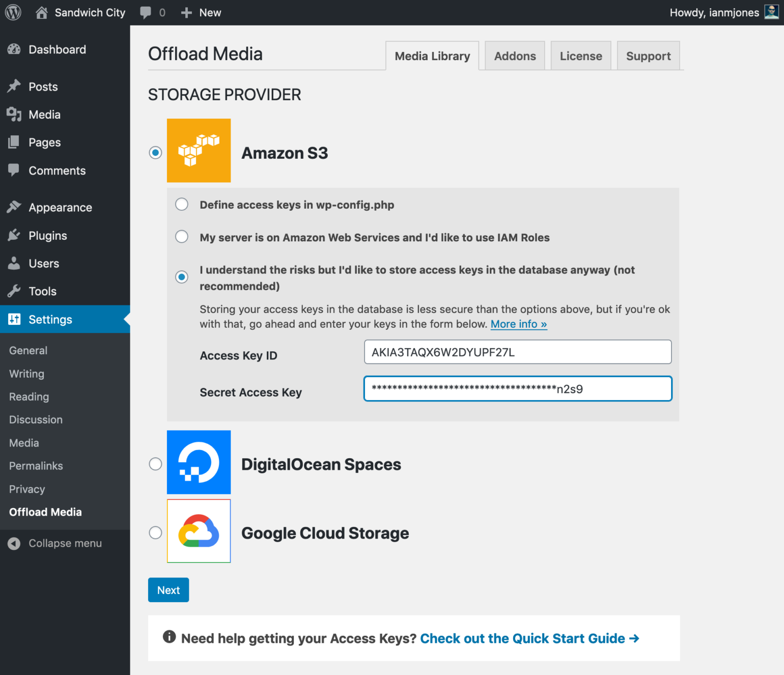Click the Media sidebar icon next to Media

pyautogui.click(x=14, y=115)
